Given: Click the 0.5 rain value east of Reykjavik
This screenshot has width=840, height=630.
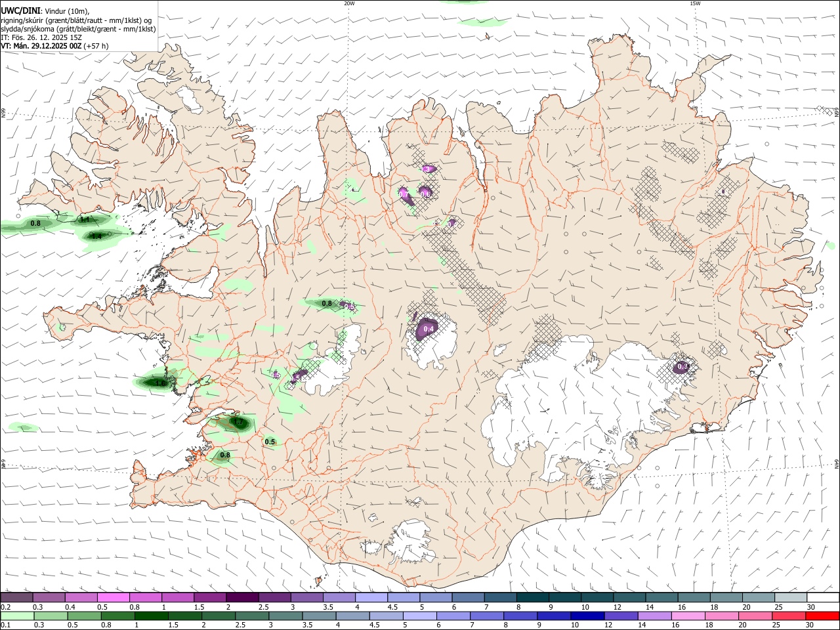Looking at the screenshot, I should click(270, 442).
